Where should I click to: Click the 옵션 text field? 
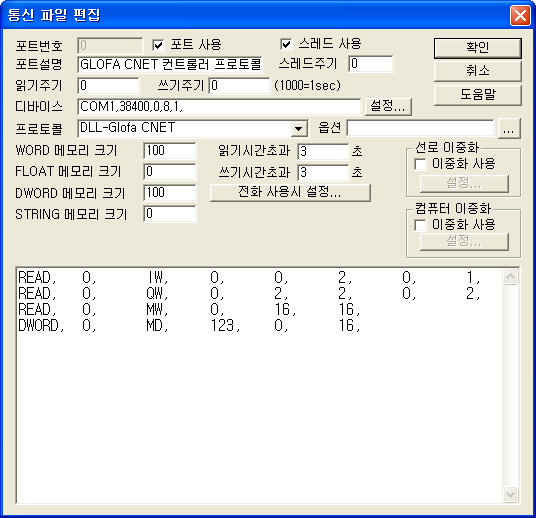point(420,128)
